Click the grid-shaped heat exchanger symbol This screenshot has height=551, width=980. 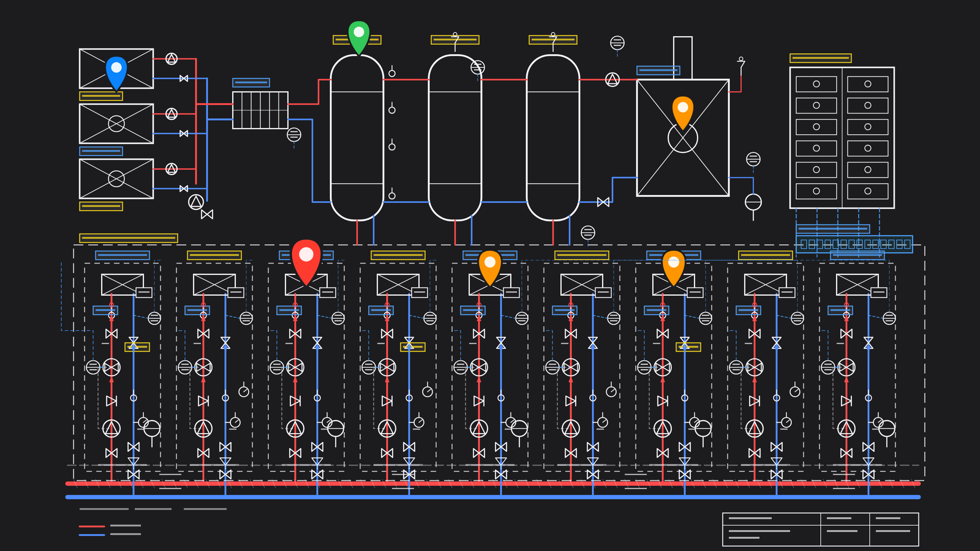[x=260, y=110]
